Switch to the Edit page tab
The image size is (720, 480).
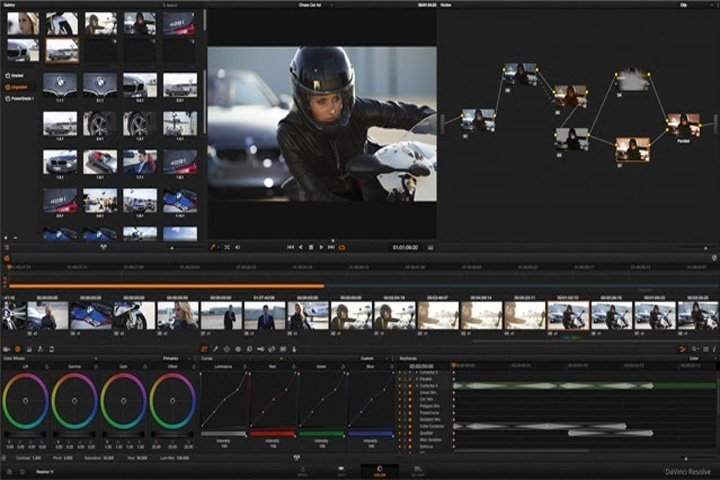pos(341,471)
